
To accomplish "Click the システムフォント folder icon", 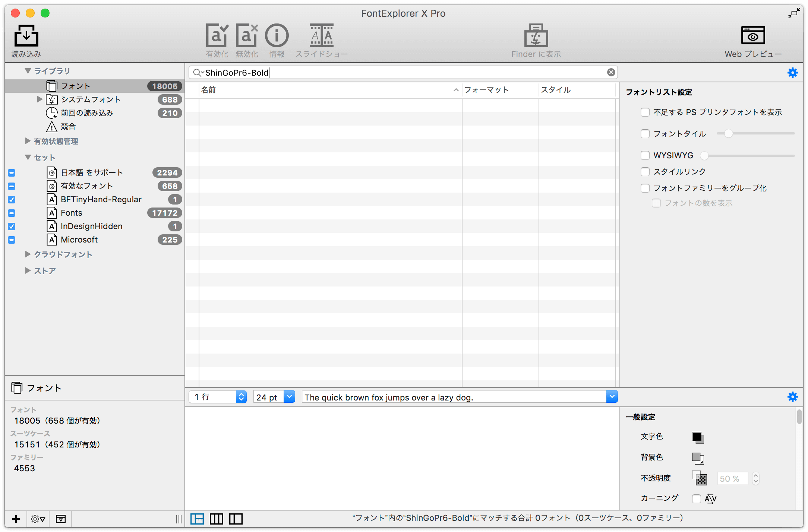I will coord(52,99).
